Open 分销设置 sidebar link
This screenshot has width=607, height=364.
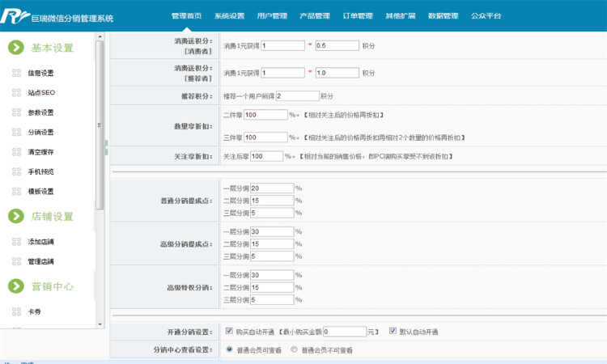[x=40, y=133]
